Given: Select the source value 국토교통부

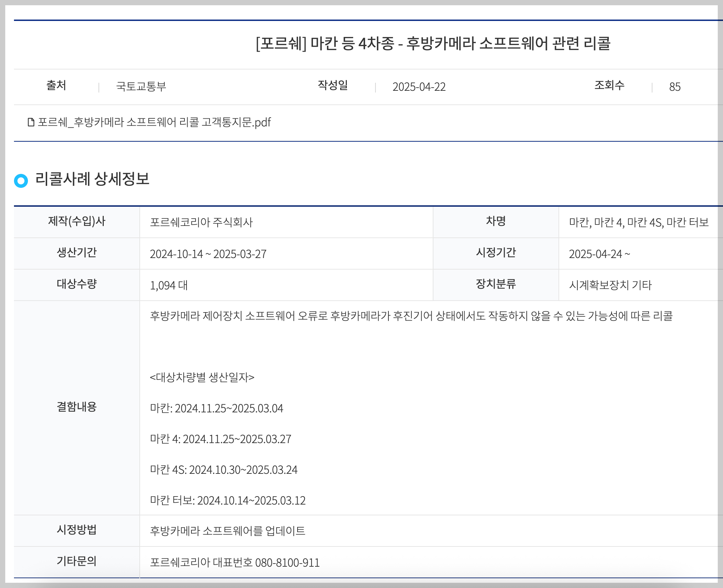Looking at the screenshot, I should pos(141,87).
